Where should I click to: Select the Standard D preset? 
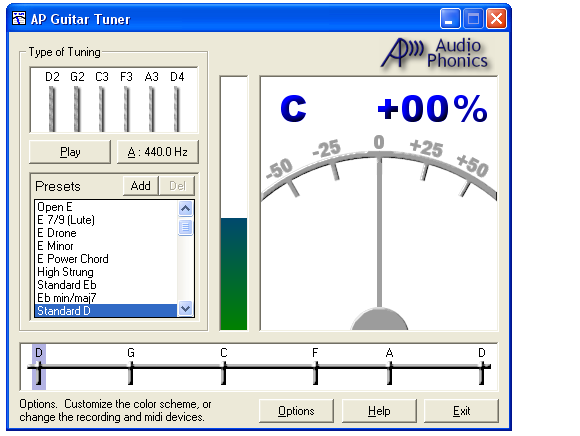point(106,311)
